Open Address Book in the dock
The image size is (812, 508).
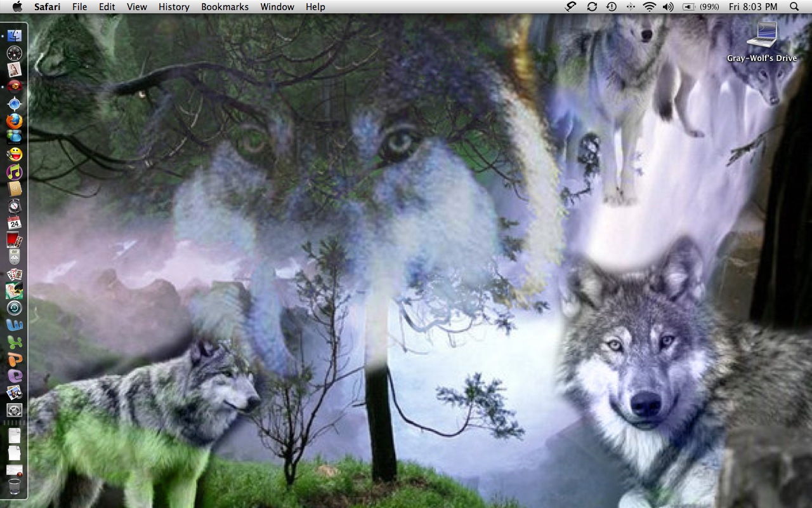(x=15, y=189)
